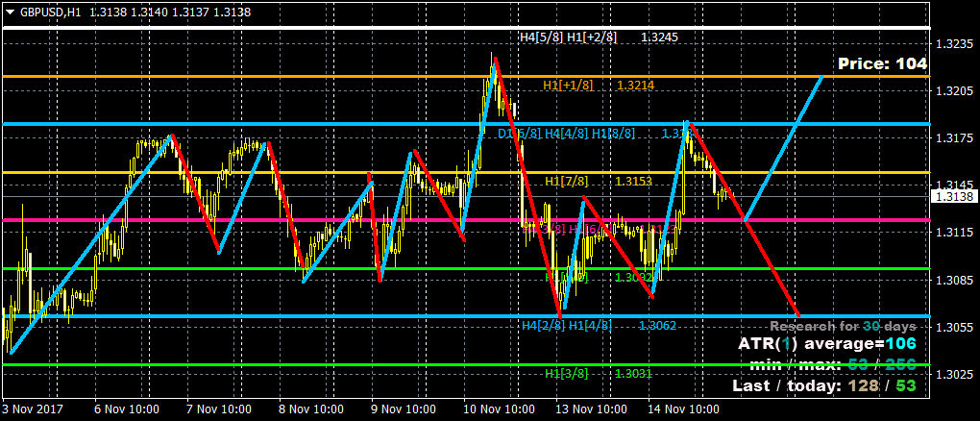Select the green H1[3/8] label
The image size is (980, 421).
click(x=567, y=374)
